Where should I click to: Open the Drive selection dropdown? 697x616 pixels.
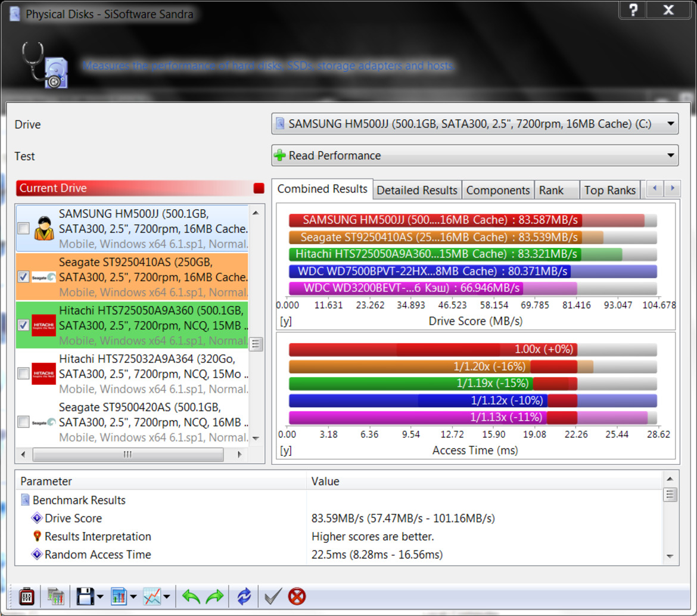[475, 123]
